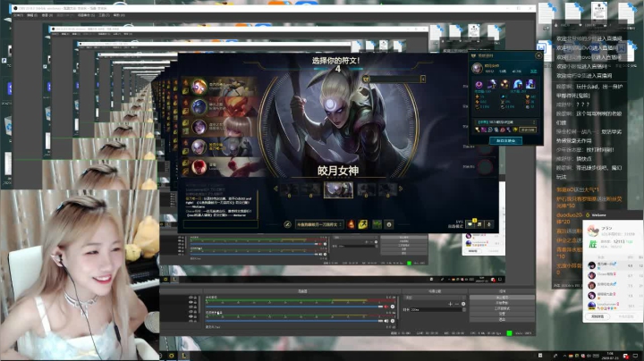The height and width of the screenshot is (361, 644).
Task: Open 文件(F) menu in OBS
Action: tap(18, 15)
